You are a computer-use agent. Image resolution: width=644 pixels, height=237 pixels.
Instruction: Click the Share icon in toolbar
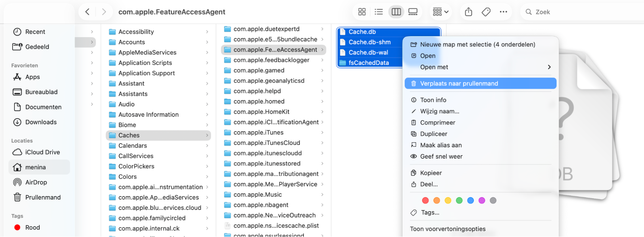pos(468,12)
